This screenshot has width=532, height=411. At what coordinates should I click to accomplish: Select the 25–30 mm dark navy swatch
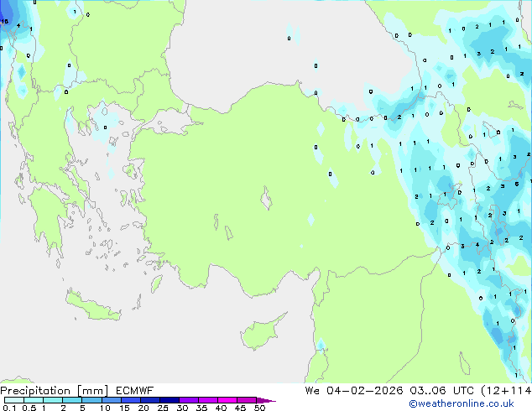169,400
